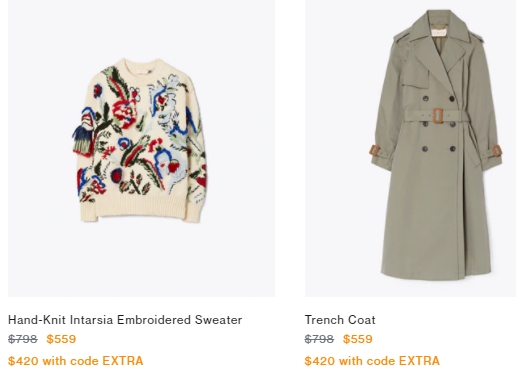Open the Trench Coat product image
This screenshot has height=378, width=516.
[410, 148]
